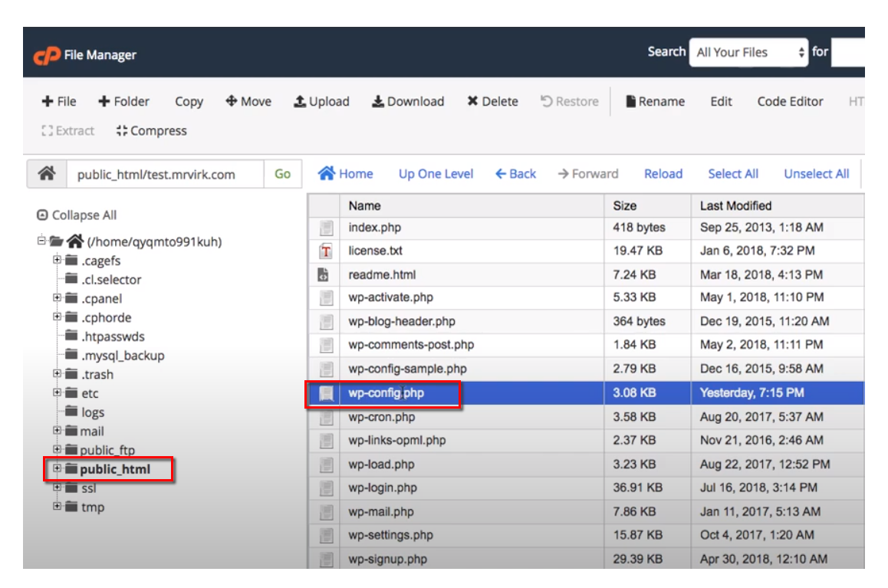
Task: Expand the tmp folder node
Action: pyautogui.click(x=58, y=506)
